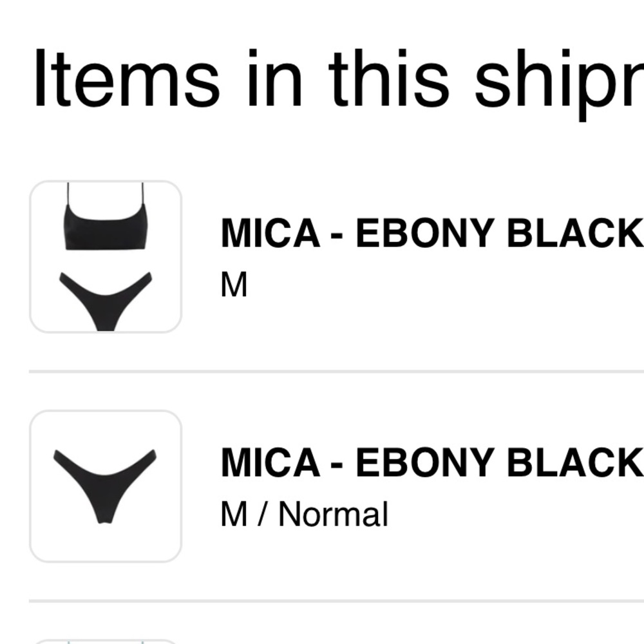
Task: Click the bikini bottom only product thumbnail
Action: click(106, 486)
